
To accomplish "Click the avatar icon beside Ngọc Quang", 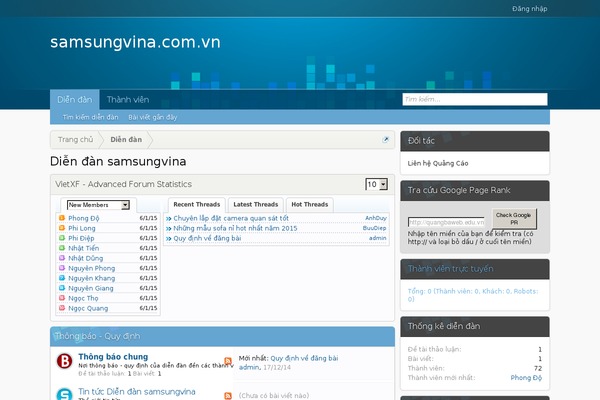I will tap(62, 307).
